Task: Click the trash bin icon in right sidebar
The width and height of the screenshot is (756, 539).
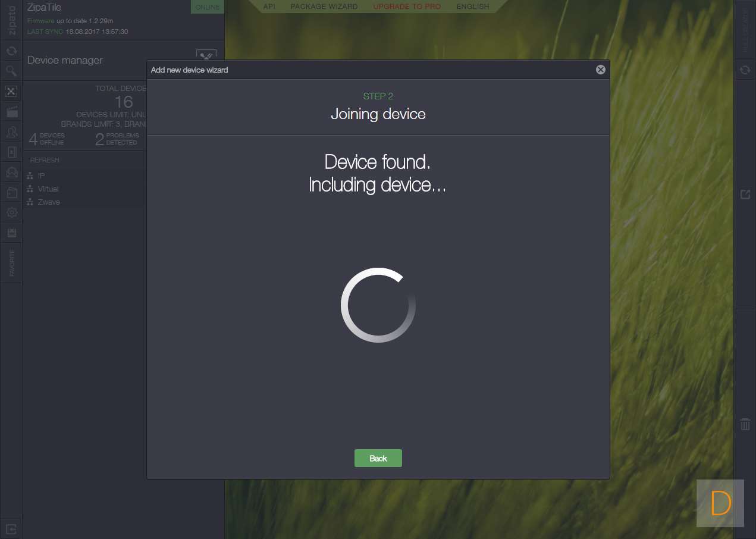Action: coord(745,424)
